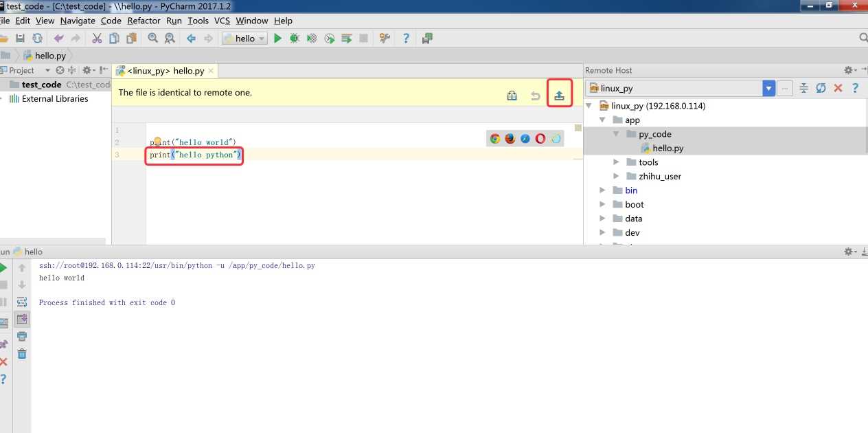Collapse all nodes in Remote Host panel
Viewport: 868px width, 433px height.
click(x=803, y=88)
